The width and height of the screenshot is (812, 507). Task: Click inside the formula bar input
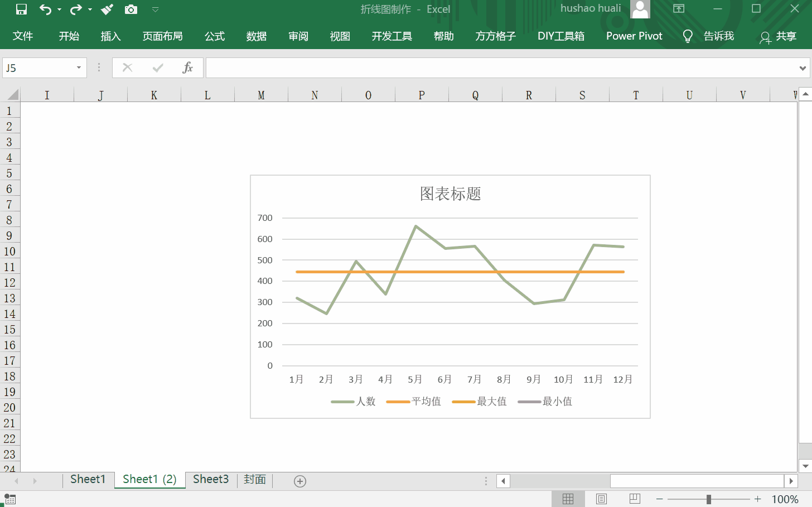click(x=502, y=68)
